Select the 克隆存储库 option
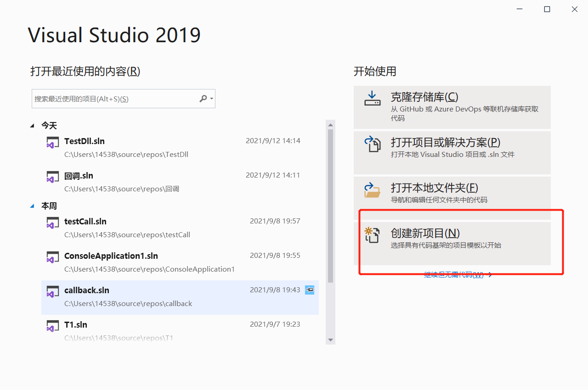The width and height of the screenshot is (588, 390). pyautogui.click(x=452, y=107)
